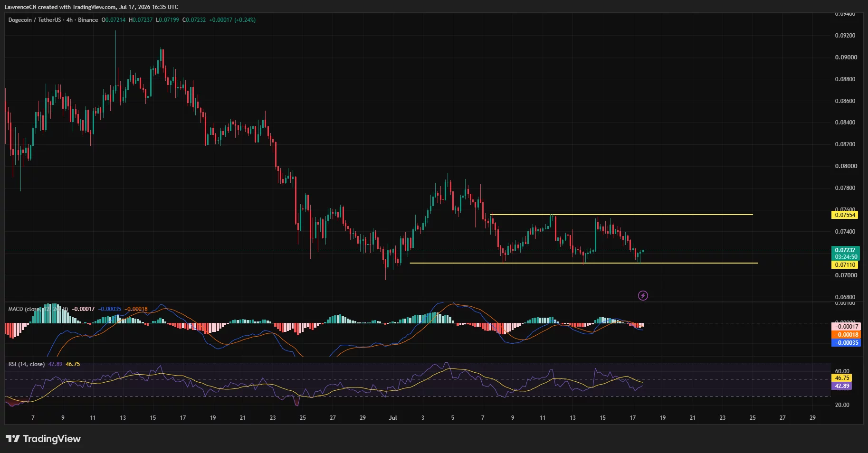Click the TradingView logo at bottom left

pyautogui.click(x=43, y=439)
